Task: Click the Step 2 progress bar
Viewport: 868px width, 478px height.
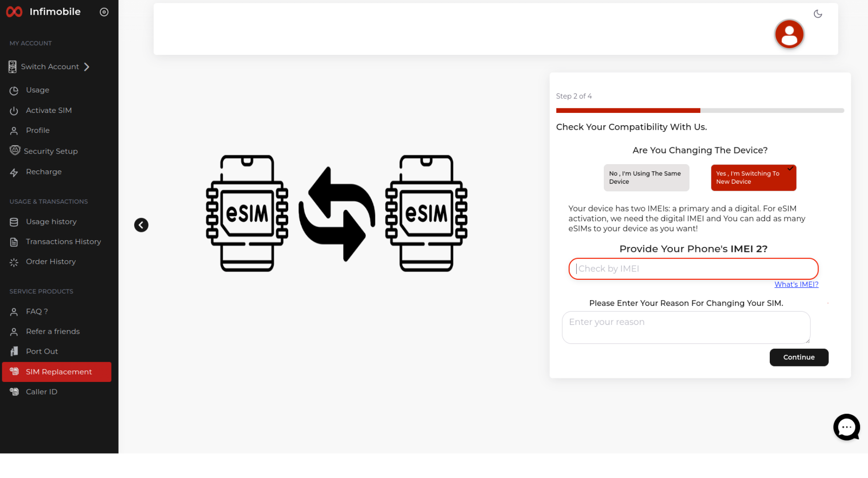Action: [699, 111]
